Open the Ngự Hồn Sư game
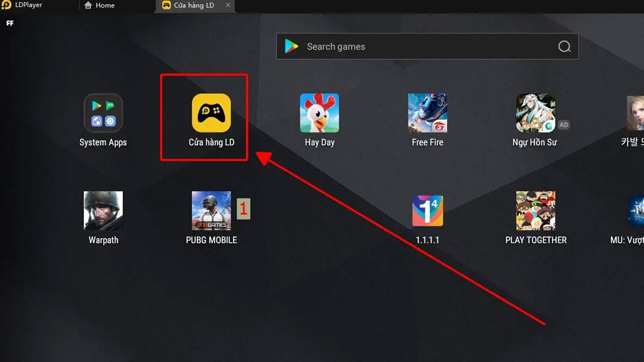 (x=535, y=113)
